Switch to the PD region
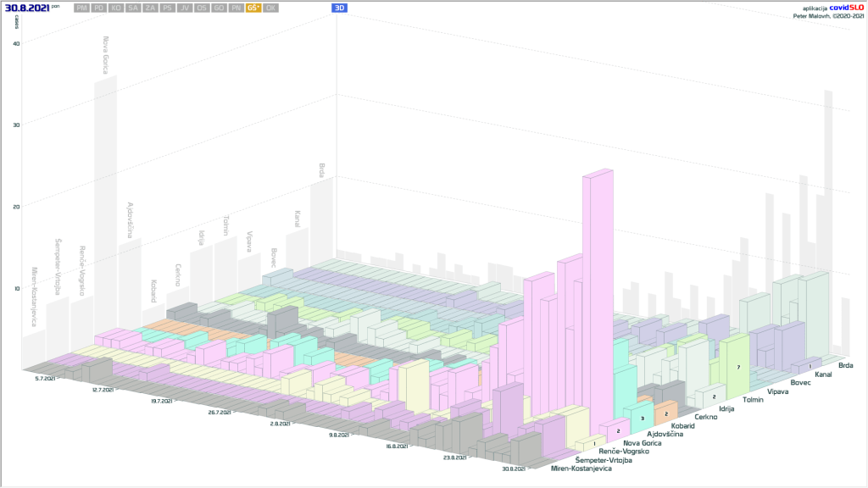Screen dimensions: 868x488 click(x=99, y=8)
